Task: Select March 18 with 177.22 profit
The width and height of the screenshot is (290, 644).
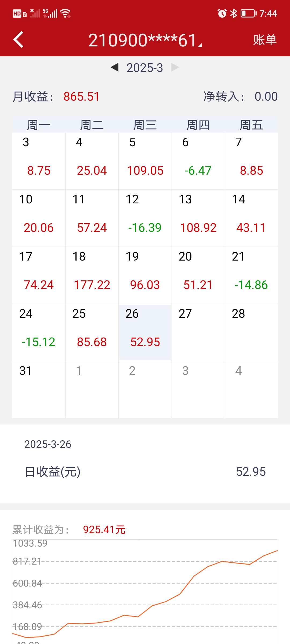Action: point(92,275)
